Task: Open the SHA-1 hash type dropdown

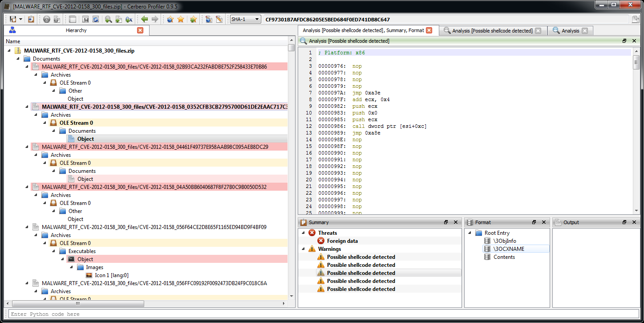Action: point(245,19)
